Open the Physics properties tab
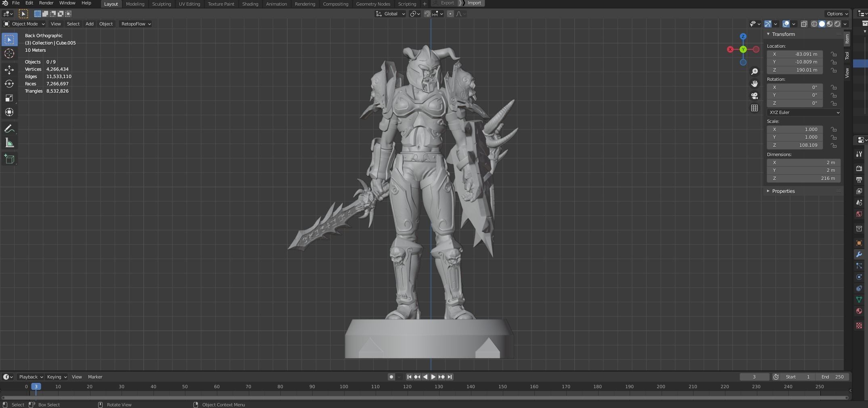This screenshot has height=408, width=868. coord(859,277)
